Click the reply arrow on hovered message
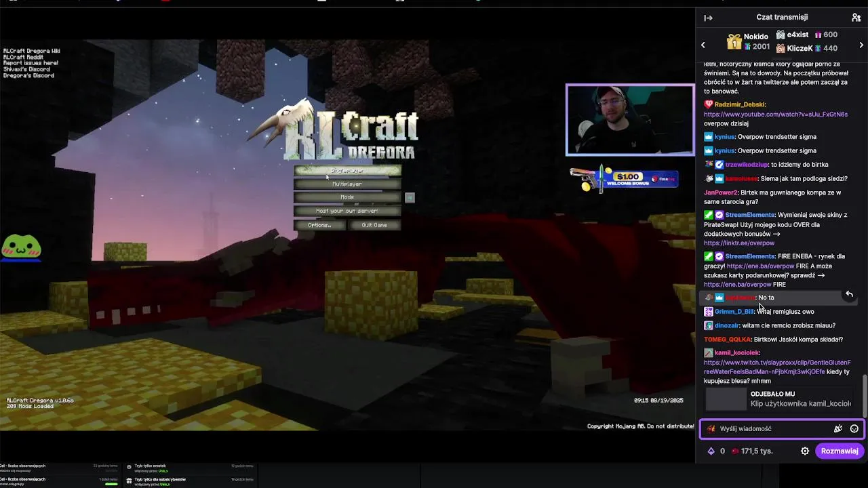Viewport: 868px width, 488px height. tap(849, 294)
